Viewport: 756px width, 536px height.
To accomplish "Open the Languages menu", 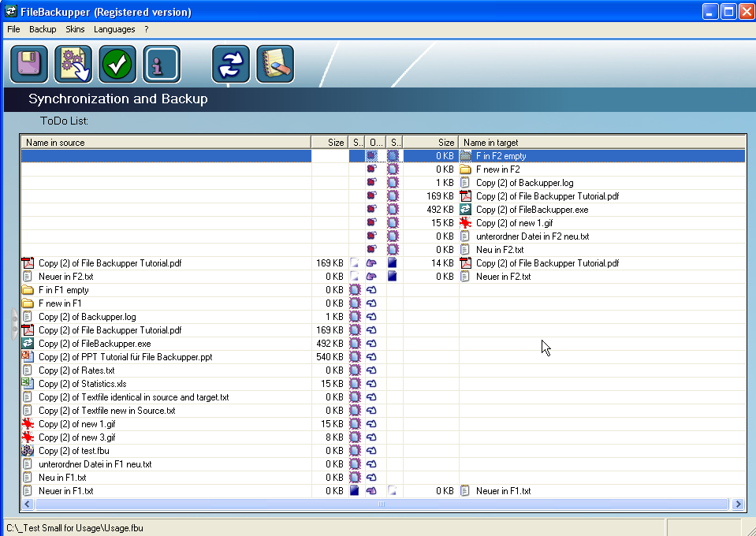I will tap(114, 29).
